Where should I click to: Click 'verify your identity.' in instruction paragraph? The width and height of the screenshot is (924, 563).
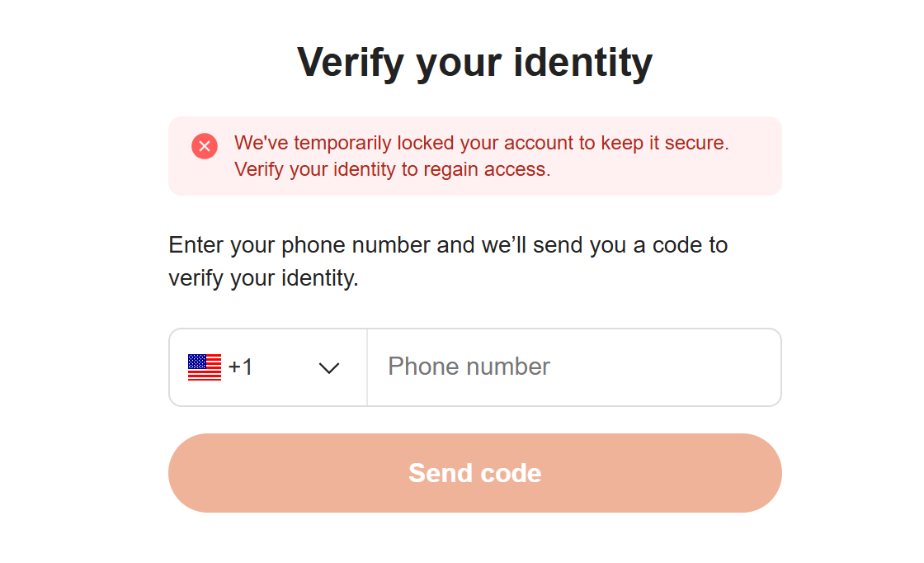point(263,278)
